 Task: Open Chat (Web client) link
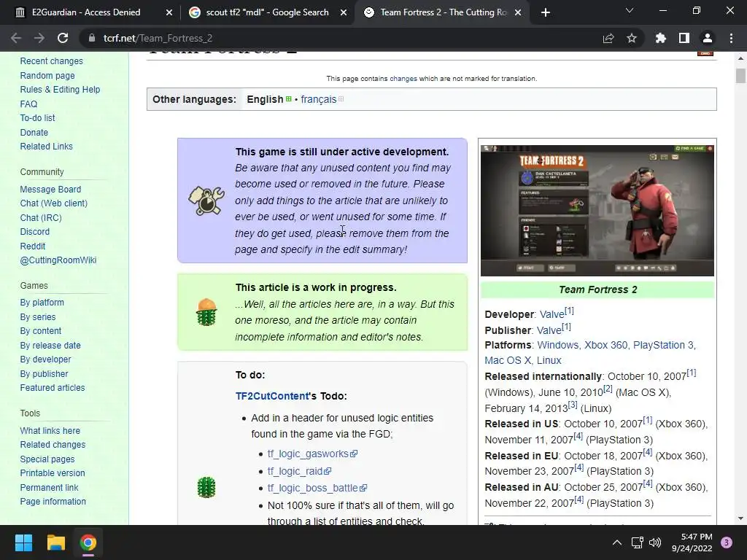54,203
